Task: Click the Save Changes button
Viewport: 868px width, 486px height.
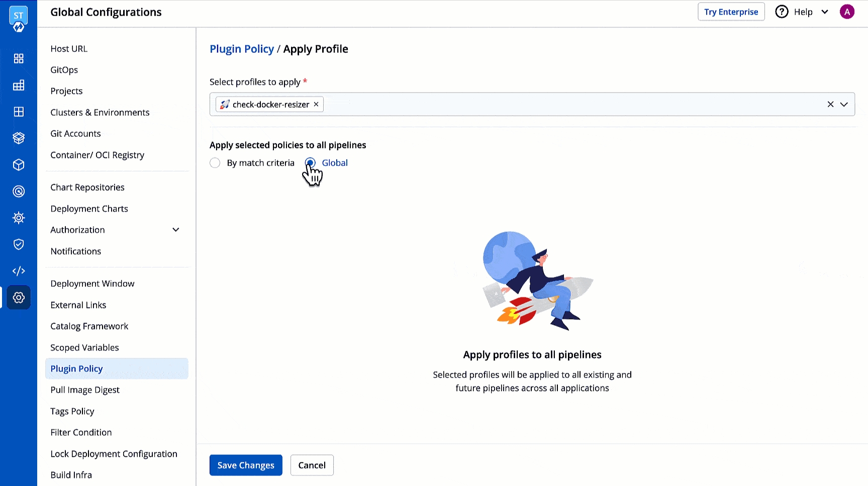Action: click(x=246, y=465)
